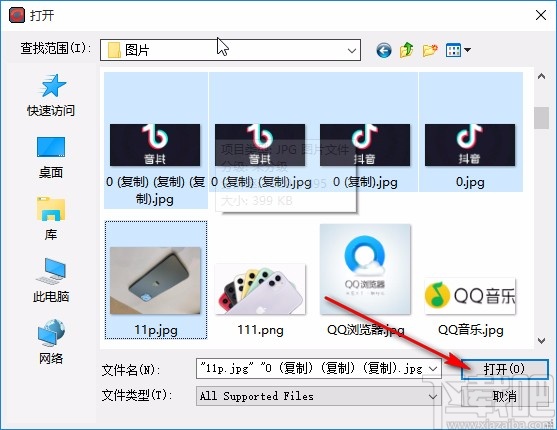This screenshot has width=557, height=430.
Task: Expand the file type (文件类型) dropdown
Action: coord(433,396)
